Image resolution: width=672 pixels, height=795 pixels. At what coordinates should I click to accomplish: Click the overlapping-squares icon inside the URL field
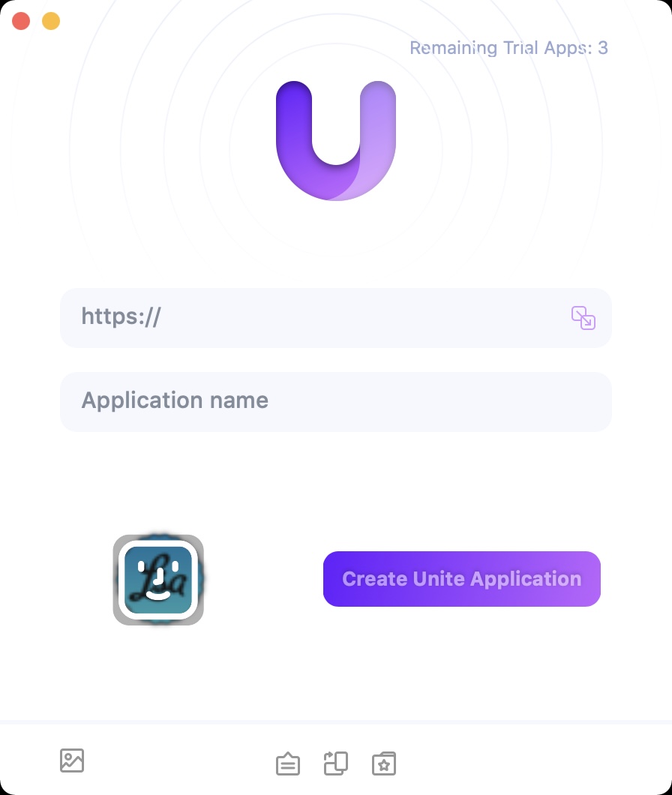(583, 318)
